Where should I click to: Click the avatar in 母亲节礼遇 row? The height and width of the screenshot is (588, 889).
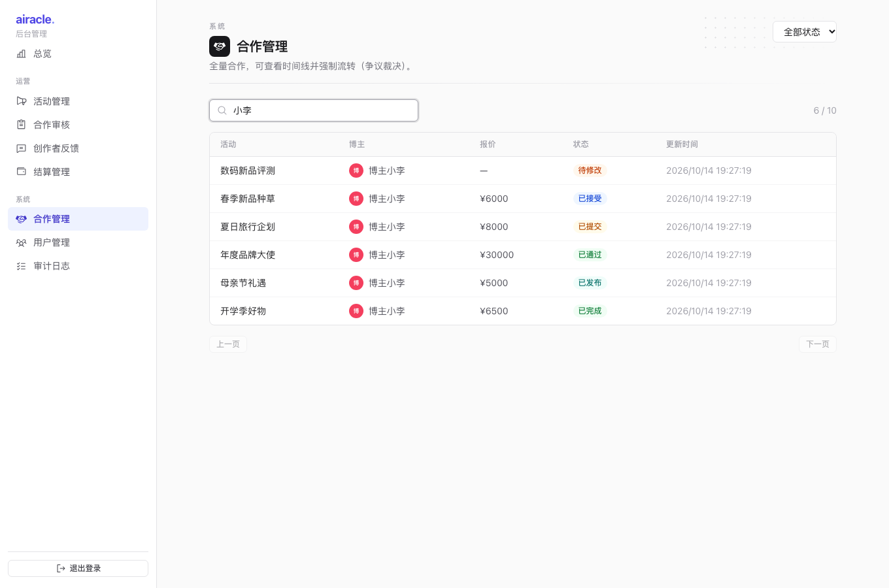click(x=356, y=283)
